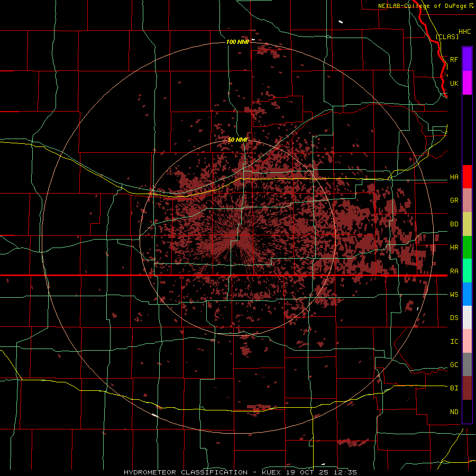Click the Hydrometeor Classification KUEX title caption
This screenshot has width=476, height=476.
pyautogui.click(x=240, y=472)
